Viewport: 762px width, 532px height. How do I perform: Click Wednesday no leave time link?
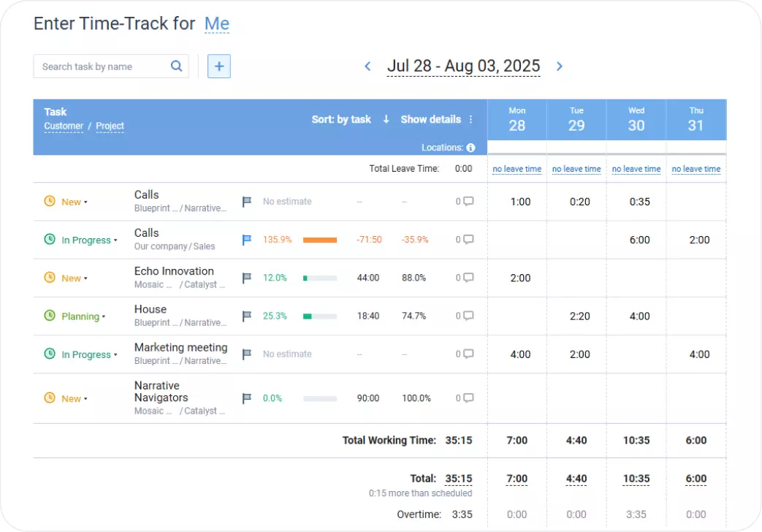click(x=636, y=169)
